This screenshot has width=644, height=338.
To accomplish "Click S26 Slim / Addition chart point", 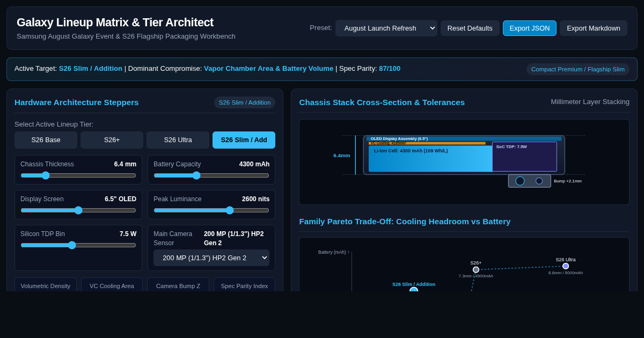I will pyautogui.click(x=414, y=290).
